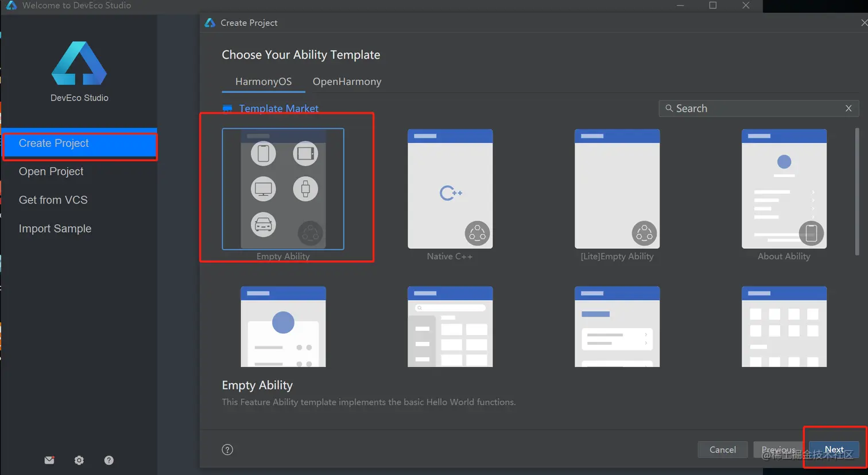Click the watch device icon in Empty Ability

click(x=305, y=189)
